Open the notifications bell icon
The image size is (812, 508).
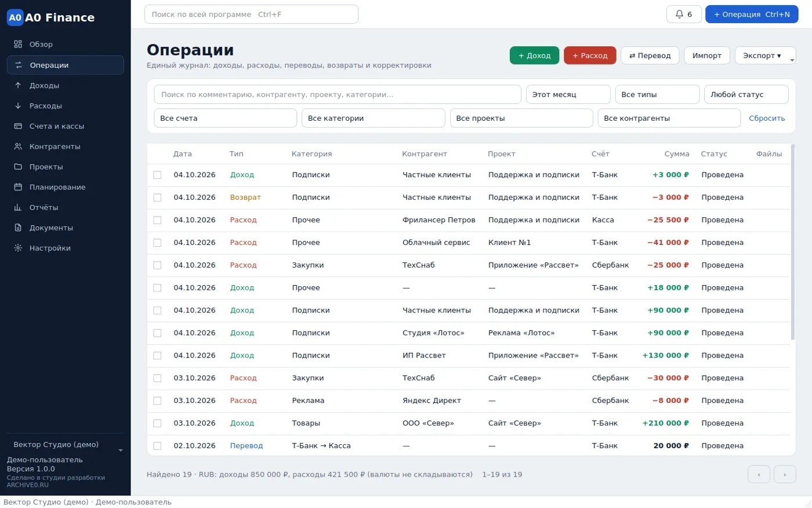tap(679, 14)
